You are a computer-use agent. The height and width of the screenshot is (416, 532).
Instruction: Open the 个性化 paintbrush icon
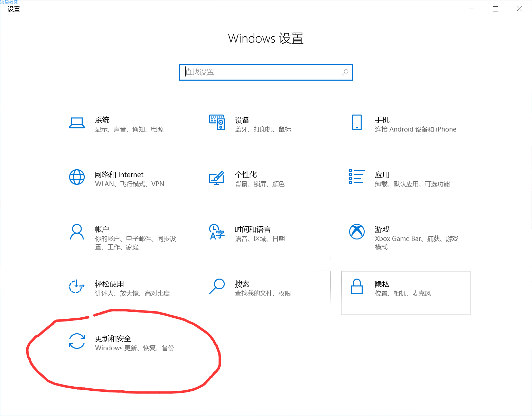point(217,178)
